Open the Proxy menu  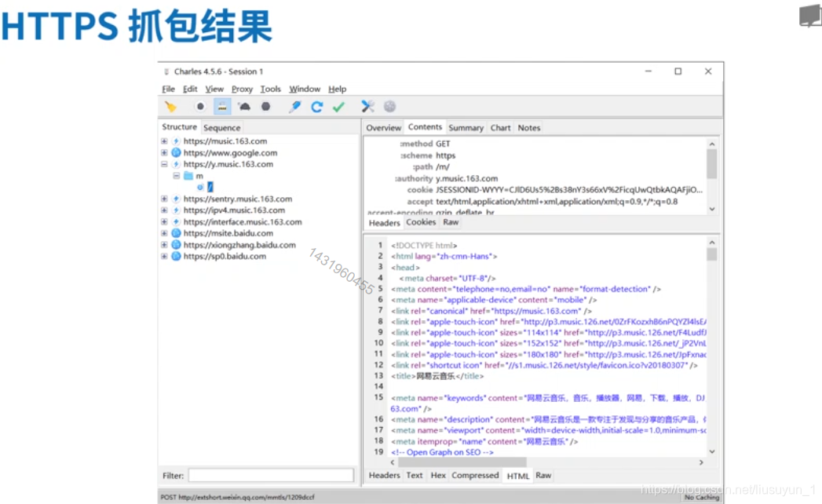pyautogui.click(x=242, y=89)
